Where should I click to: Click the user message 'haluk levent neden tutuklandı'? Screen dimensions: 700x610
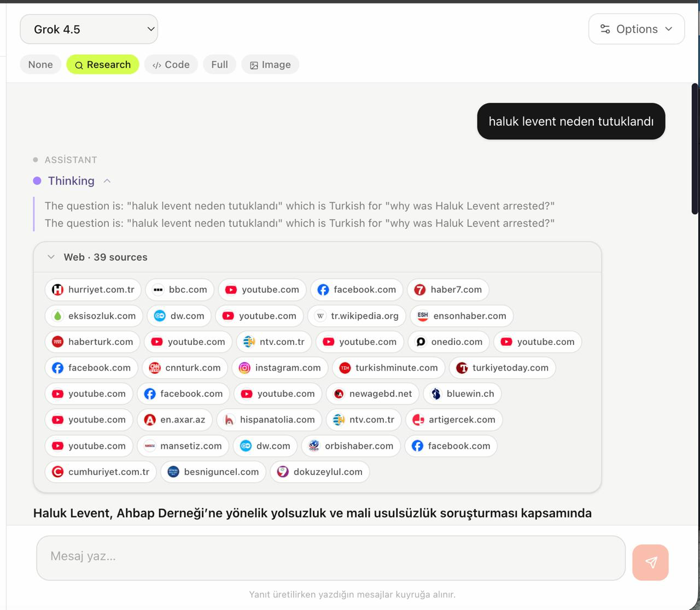click(x=571, y=121)
